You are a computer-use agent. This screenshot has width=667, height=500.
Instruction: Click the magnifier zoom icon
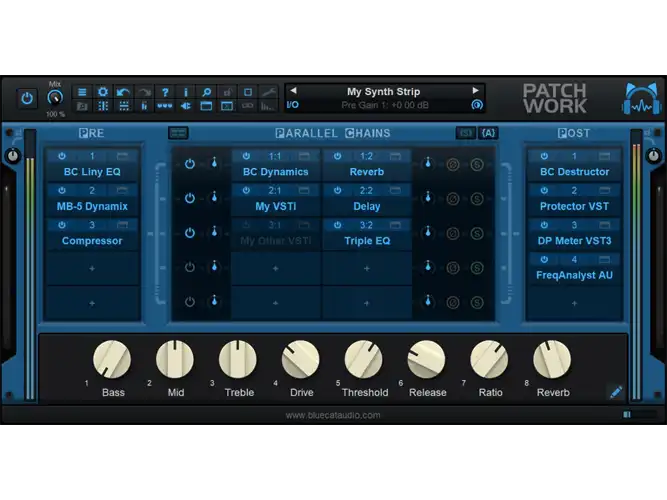point(206,92)
